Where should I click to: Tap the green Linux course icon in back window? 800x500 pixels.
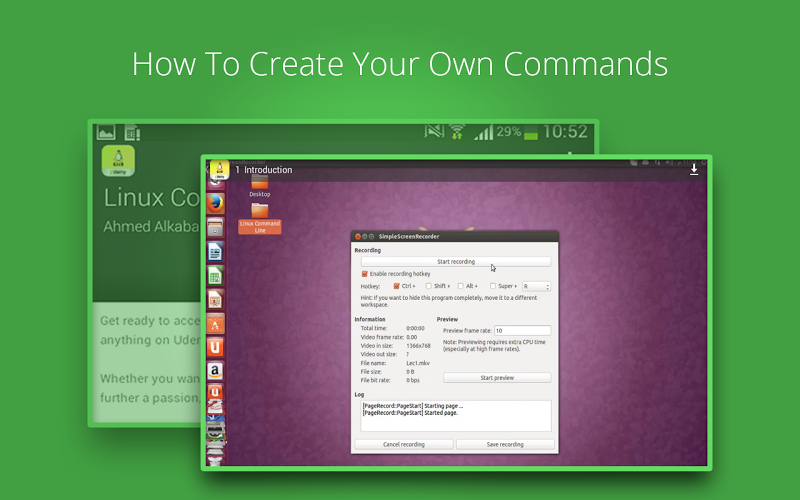coord(118,161)
